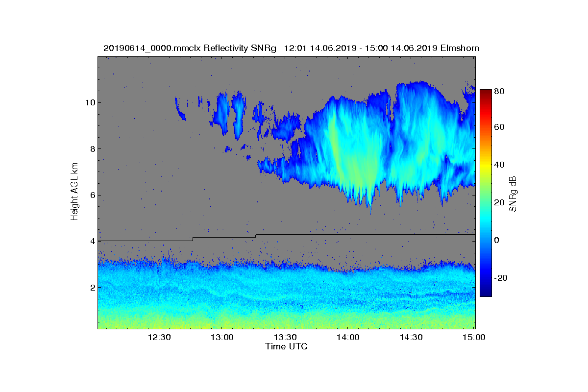588x392 pixels.
Task: Click the 10 km height tick label
Action: [90, 102]
